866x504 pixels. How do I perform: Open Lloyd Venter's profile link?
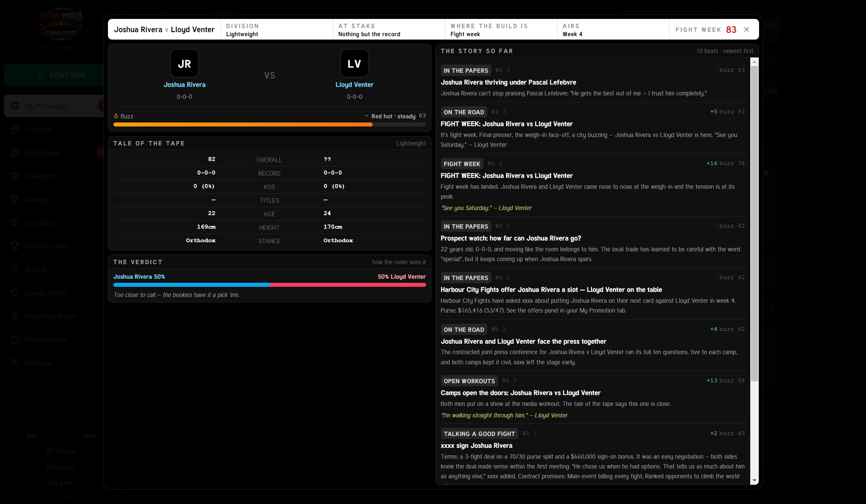point(354,85)
